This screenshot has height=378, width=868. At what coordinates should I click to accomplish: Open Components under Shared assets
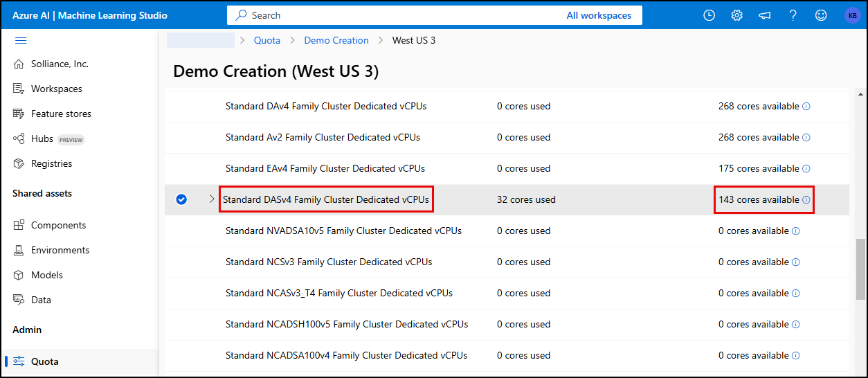59,225
